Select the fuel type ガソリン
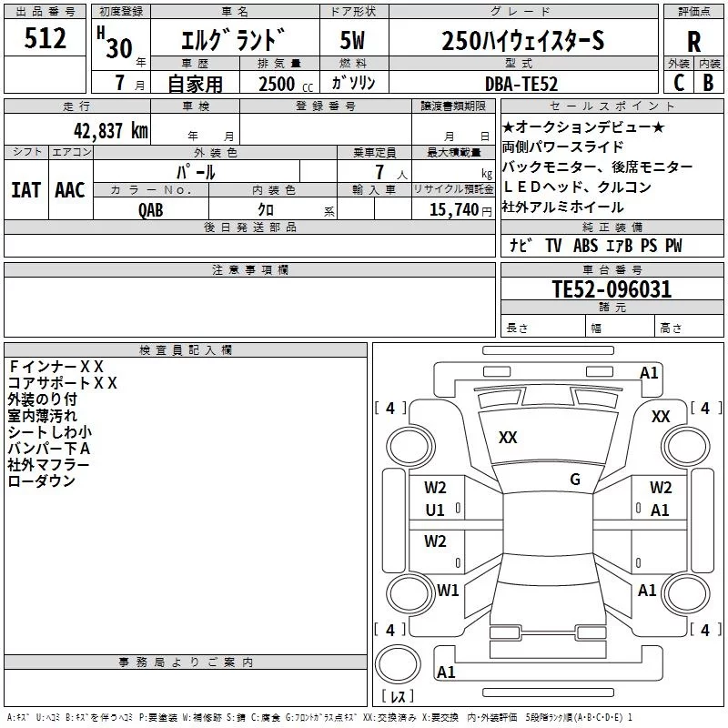The image size is (728, 728). (x=353, y=83)
